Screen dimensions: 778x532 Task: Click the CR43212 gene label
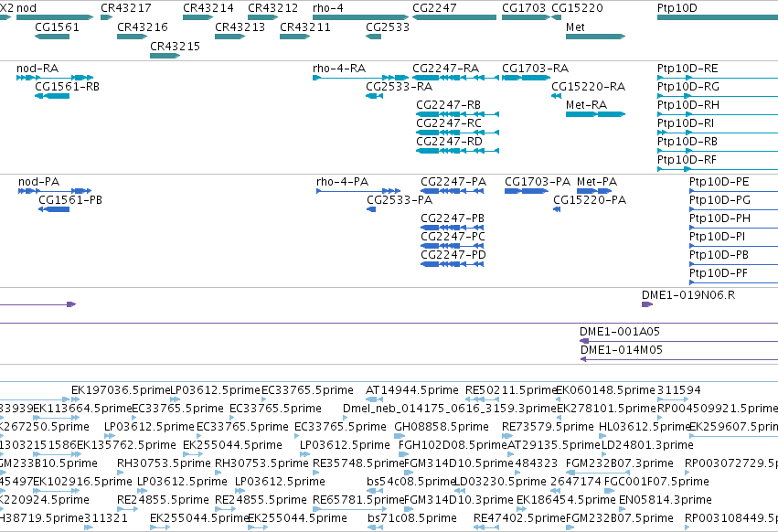point(273,8)
